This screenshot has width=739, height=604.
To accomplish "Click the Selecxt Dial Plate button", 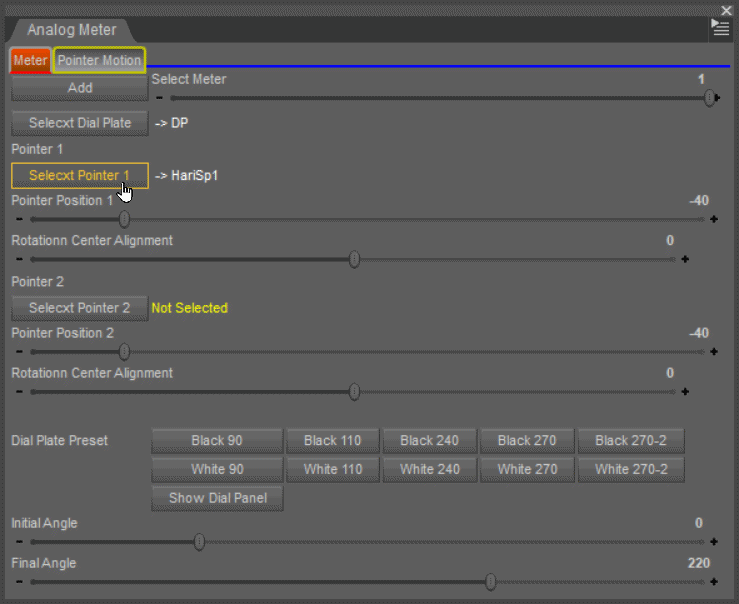I will click(80, 123).
